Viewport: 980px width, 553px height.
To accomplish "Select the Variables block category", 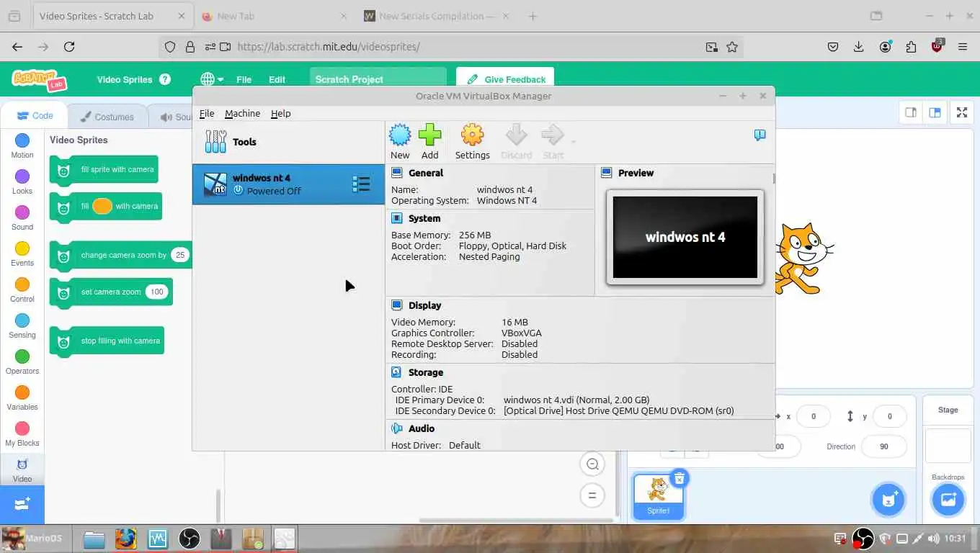I will (x=22, y=397).
